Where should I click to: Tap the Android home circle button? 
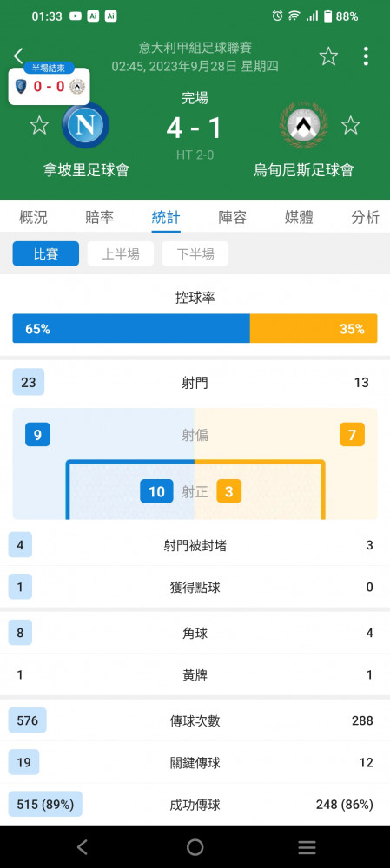point(195,847)
